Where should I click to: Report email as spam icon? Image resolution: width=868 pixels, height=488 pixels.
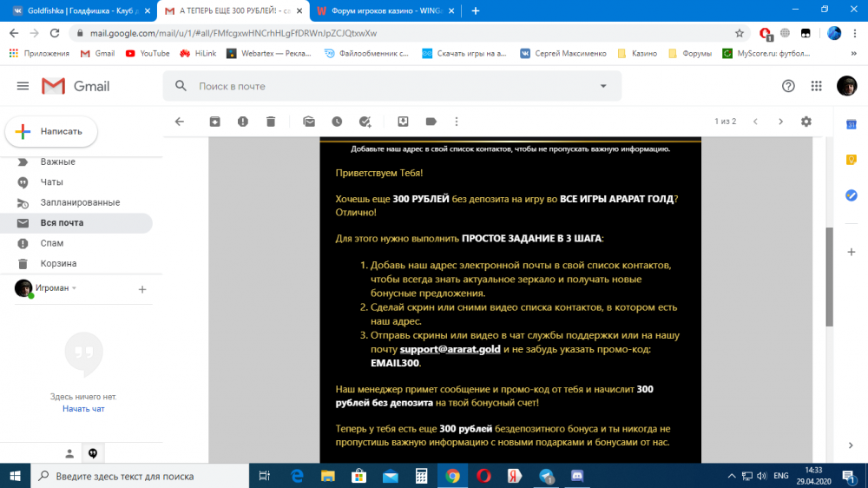242,122
